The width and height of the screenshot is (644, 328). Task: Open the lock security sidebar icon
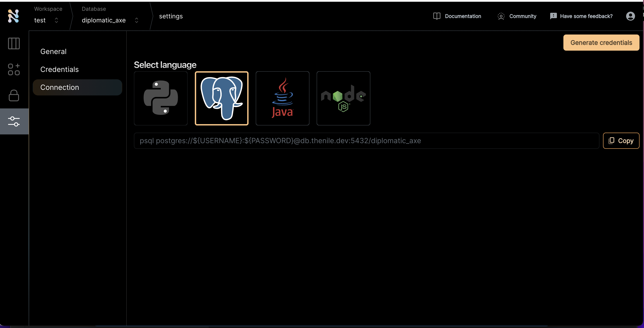click(x=14, y=96)
